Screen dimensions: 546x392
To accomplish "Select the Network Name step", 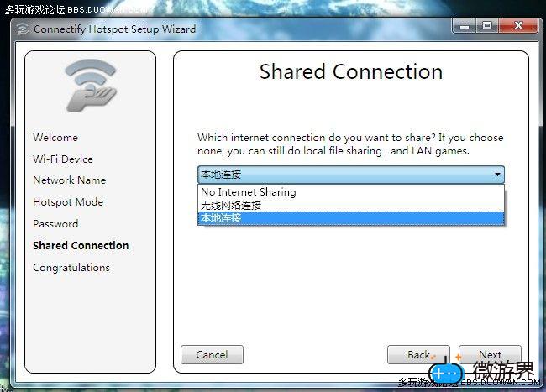I will (x=69, y=180).
